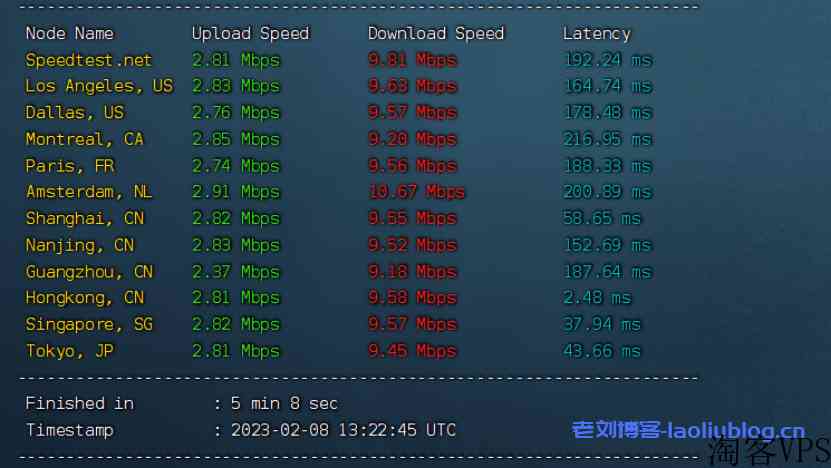Screen dimensions: 831x468
Task: Click Tokyo's 43.66 ms latency value
Action: click(x=602, y=350)
